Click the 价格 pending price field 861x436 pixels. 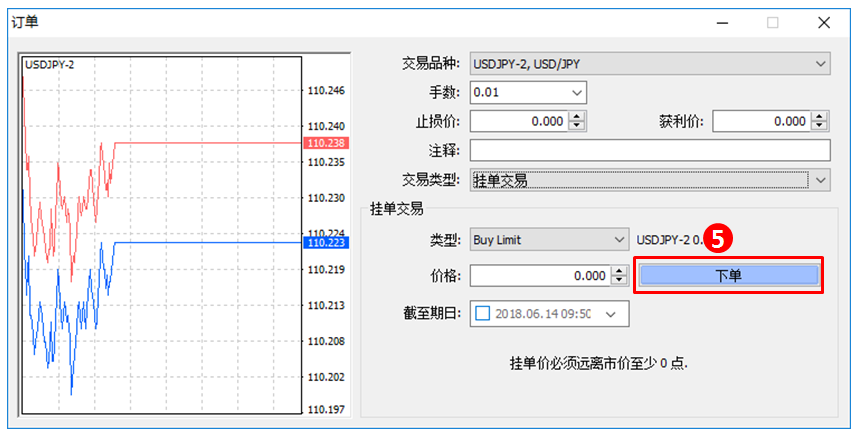click(x=539, y=275)
